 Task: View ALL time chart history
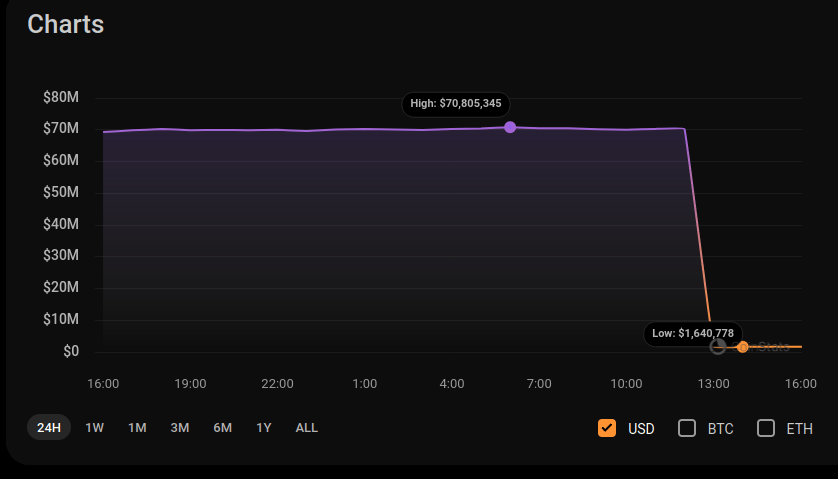click(x=306, y=428)
